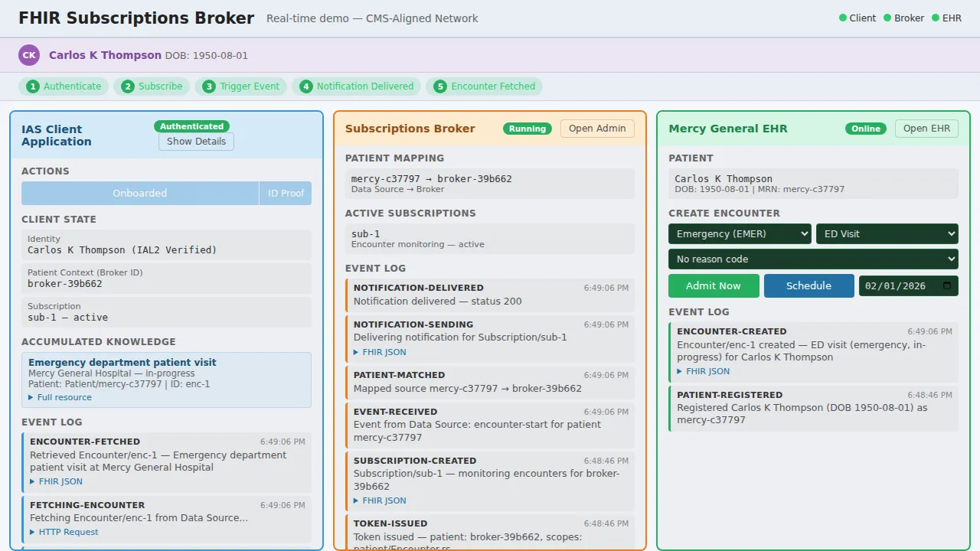Click the FHIR Subscriptions Broker page title
980x551 pixels.
pos(136,18)
